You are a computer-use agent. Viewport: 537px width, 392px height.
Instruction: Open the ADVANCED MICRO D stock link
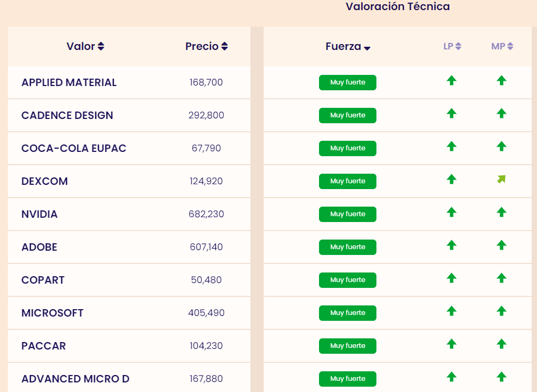click(x=75, y=379)
